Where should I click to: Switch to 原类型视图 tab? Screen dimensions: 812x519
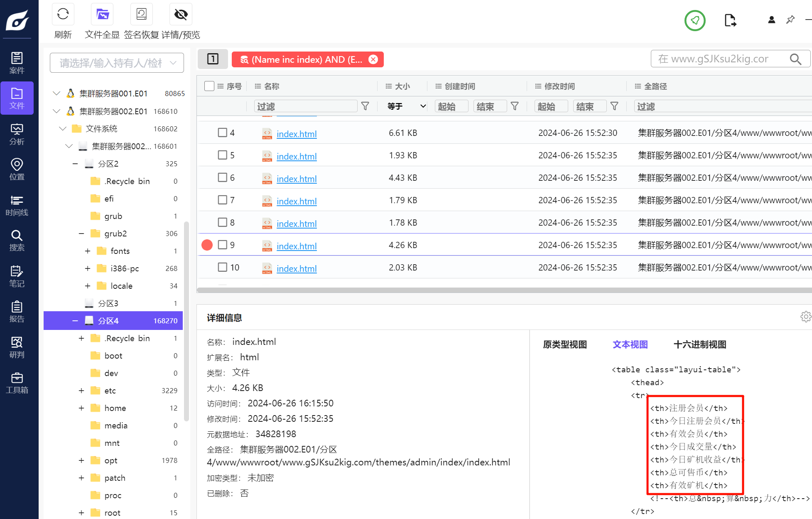click(x=564, y=344)
